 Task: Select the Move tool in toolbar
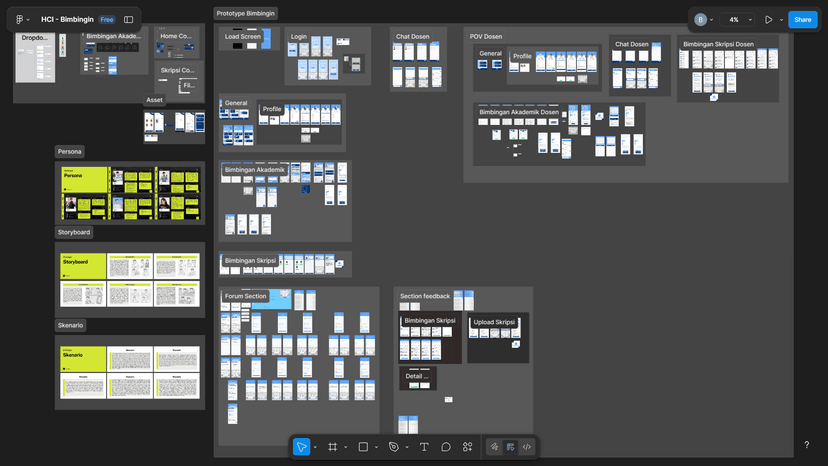(x=301, y=447)
